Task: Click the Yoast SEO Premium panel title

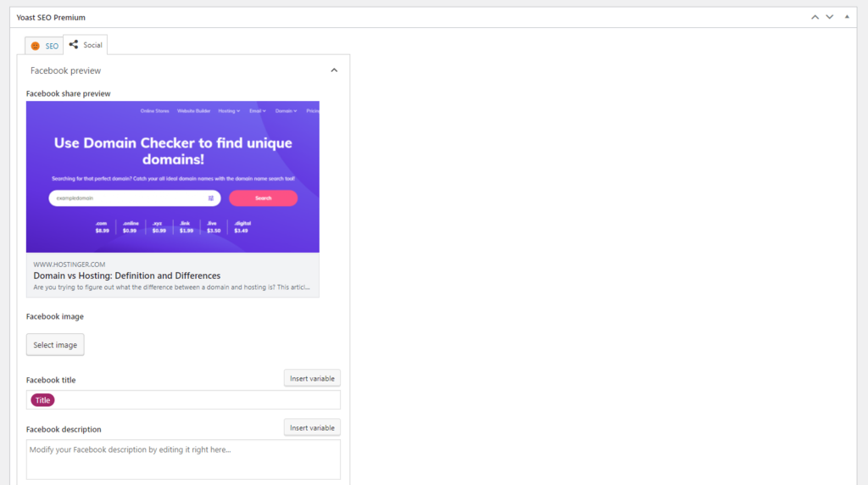Action: [51, 17]
